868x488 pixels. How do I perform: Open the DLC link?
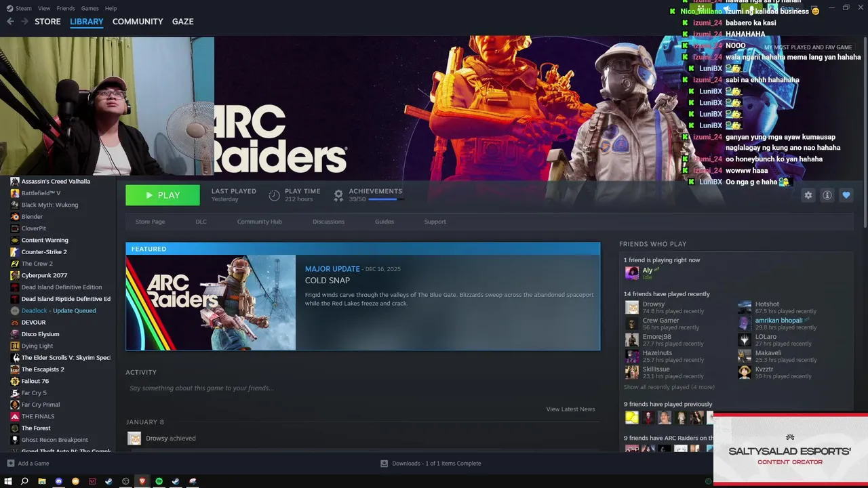tap(201, 222)
